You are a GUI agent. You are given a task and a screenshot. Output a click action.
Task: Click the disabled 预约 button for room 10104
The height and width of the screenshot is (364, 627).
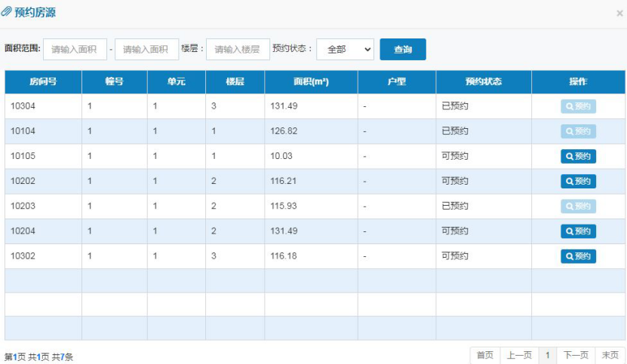[578, 131]
